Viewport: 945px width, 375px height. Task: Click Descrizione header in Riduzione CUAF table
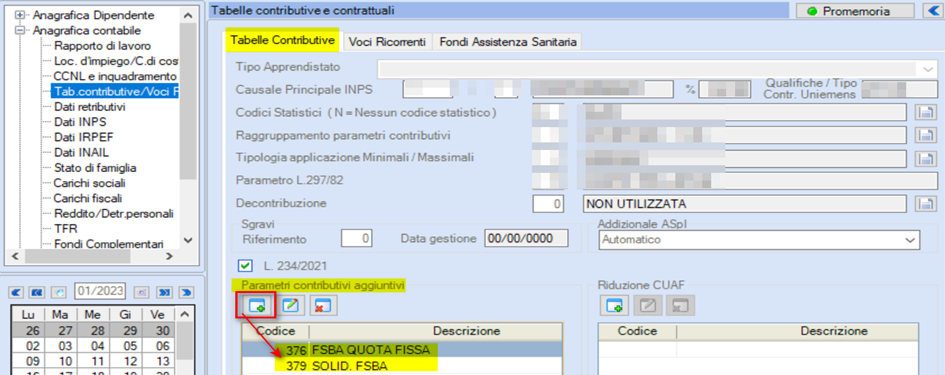click(834, 331)
